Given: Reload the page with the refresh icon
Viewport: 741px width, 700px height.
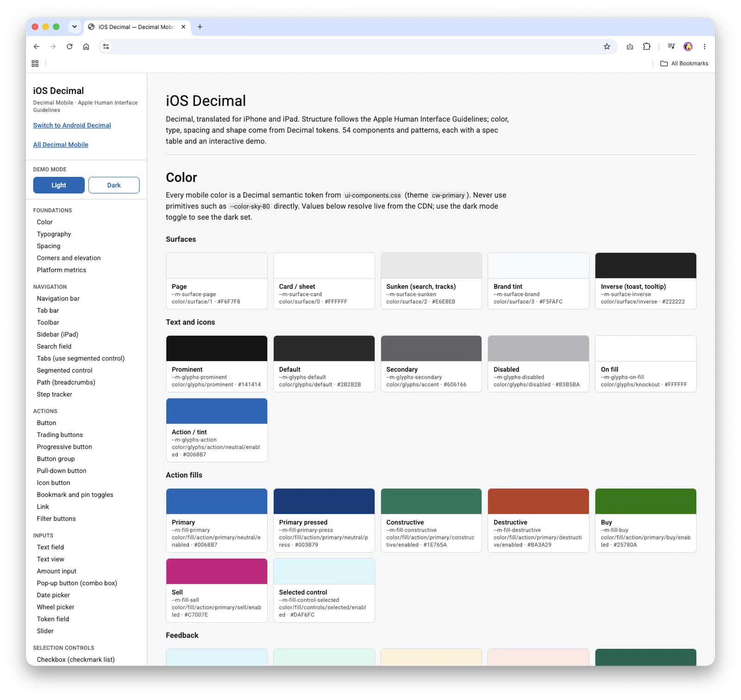Looking at the screenshot, I should pos(69,46).
